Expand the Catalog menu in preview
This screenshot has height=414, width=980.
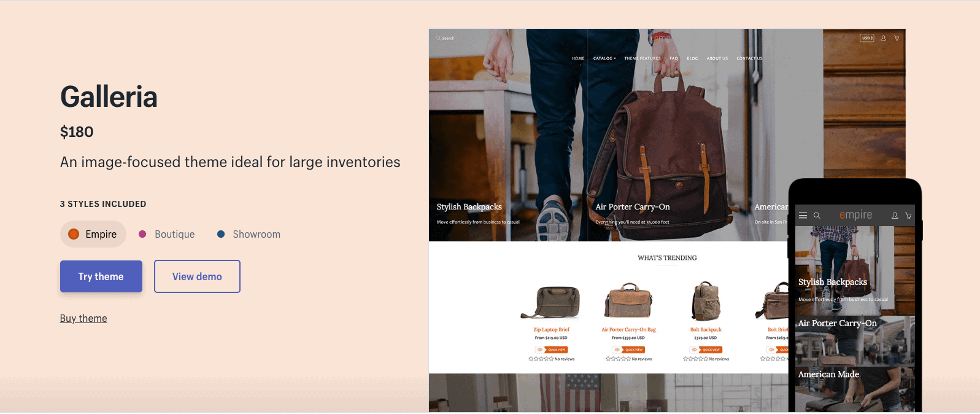pos(604,58)
